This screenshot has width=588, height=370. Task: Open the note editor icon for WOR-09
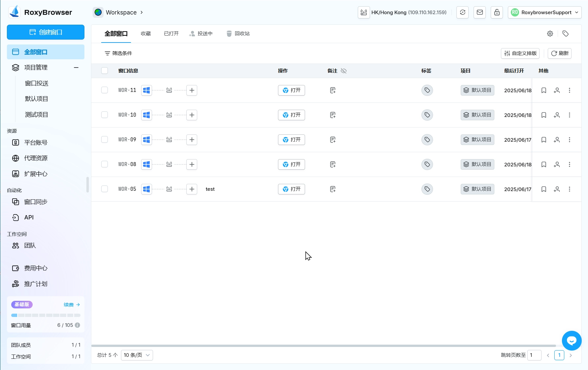coord(333,140)
